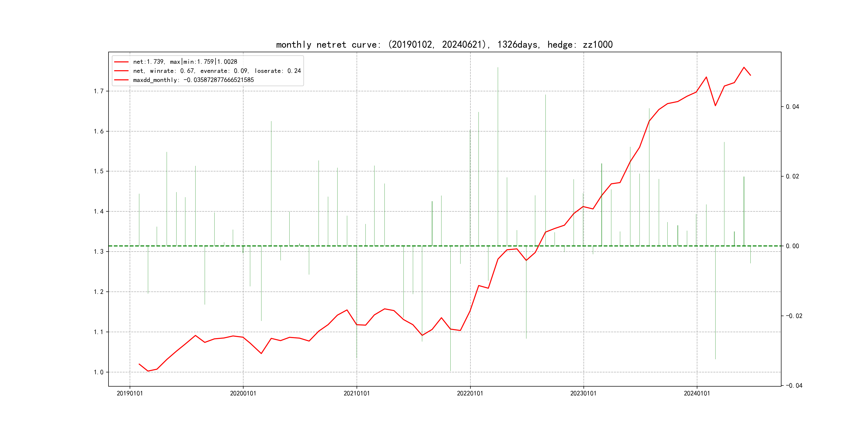Click the 1.0 left axis tick label
The height and width of the screenshot is (434, 868).
pyautogui.click(x=98, y=372)
